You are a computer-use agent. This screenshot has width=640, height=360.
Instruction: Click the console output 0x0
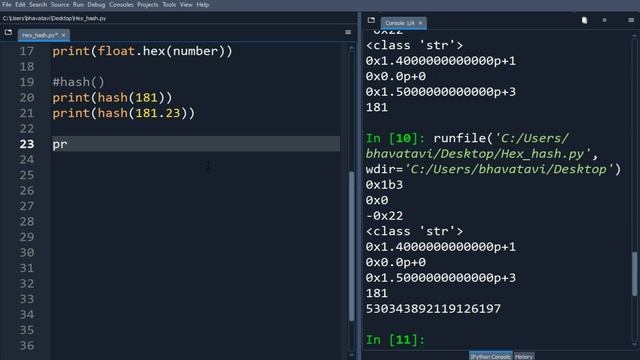coord(377,200)
